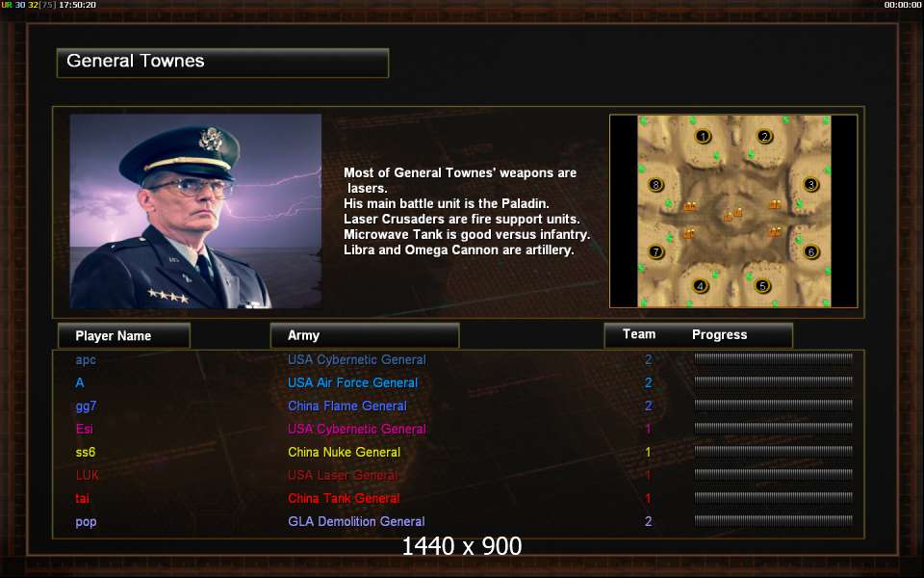Viewport: 924px width, 578px height.
Task: Choose start position 3 on the minimap
Action: [810, 185]
